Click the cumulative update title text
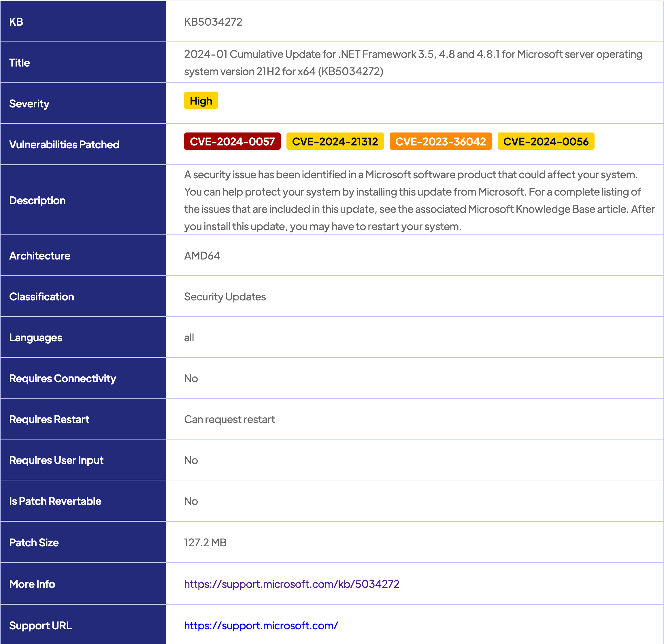The height and width of the screenshot is (644, 664). point(413,62)
